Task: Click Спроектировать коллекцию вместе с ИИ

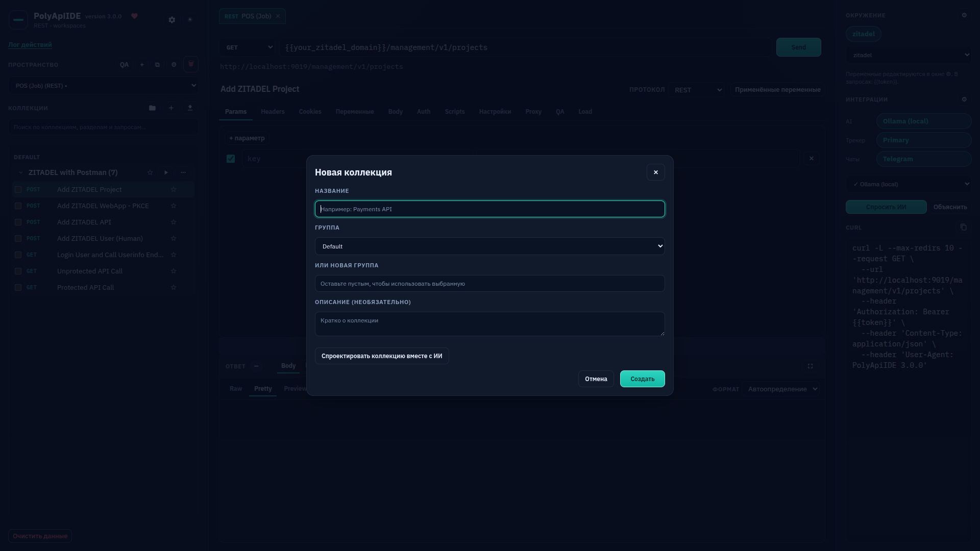Action: pos(382,356)
